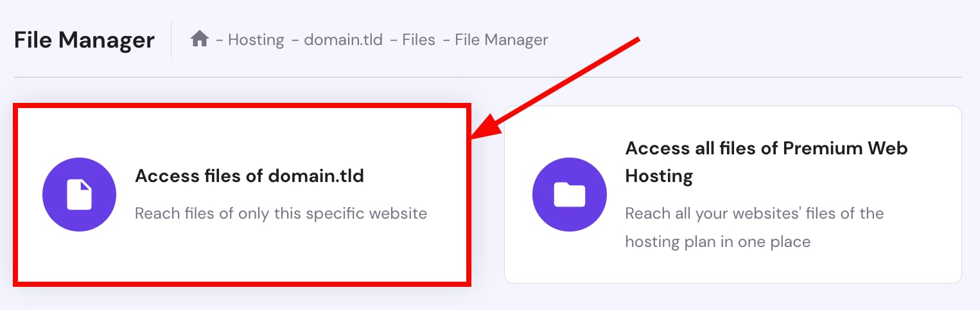Open the Hosting breadcrumb link
The height and width of the screenshot is (310, 980).
[x=256, y=40]
